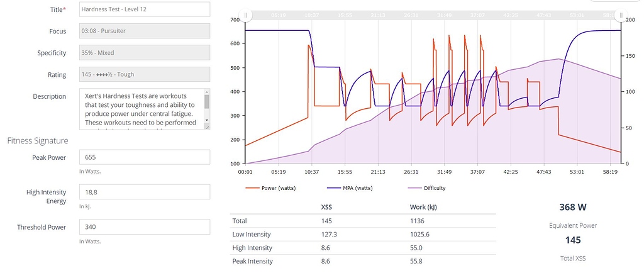Click the Rating field showing Tough

pyautogui.click(x=145, y=74)
